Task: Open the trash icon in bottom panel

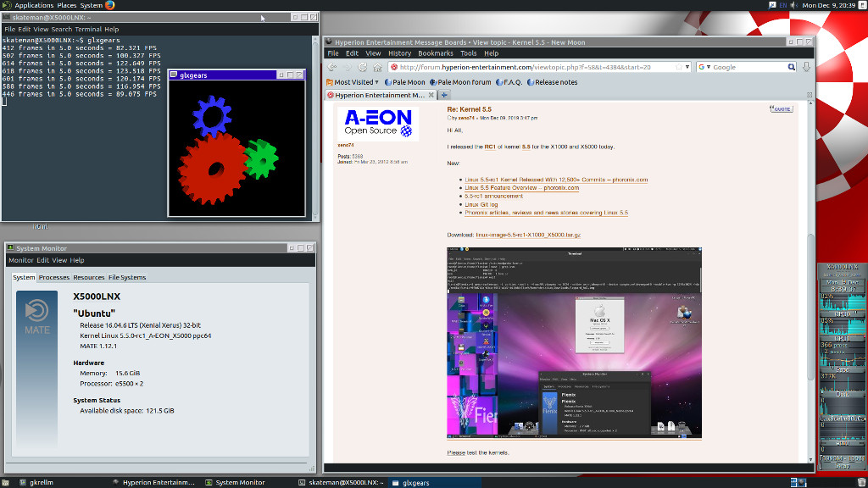Action: point(861,482)
